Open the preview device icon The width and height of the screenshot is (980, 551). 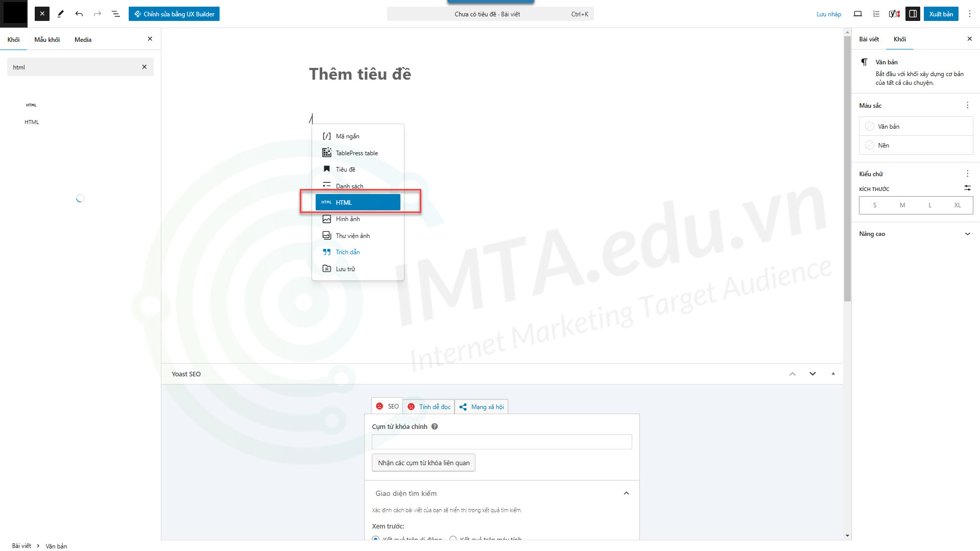tap(858, 14)
